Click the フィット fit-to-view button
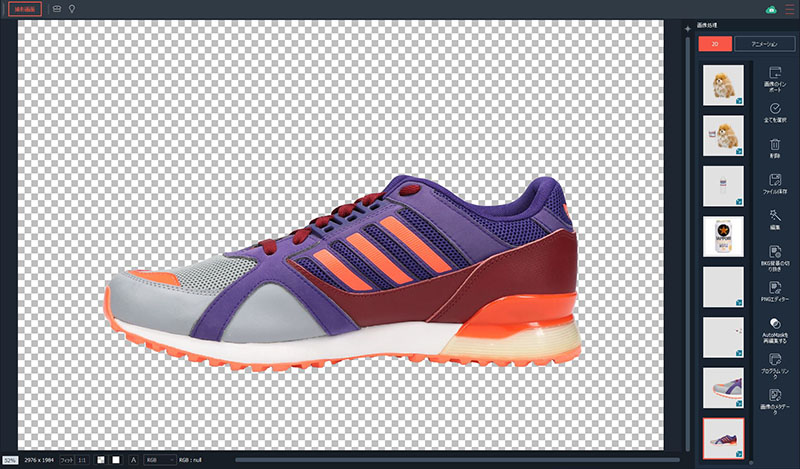The width and height of the screenshot is (800, 469). (x=68, y=460)
